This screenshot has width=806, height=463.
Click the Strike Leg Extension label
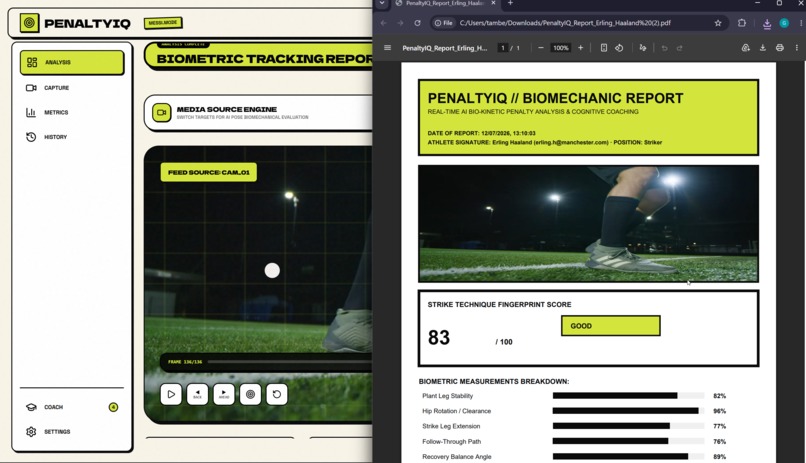click(451, 426)
